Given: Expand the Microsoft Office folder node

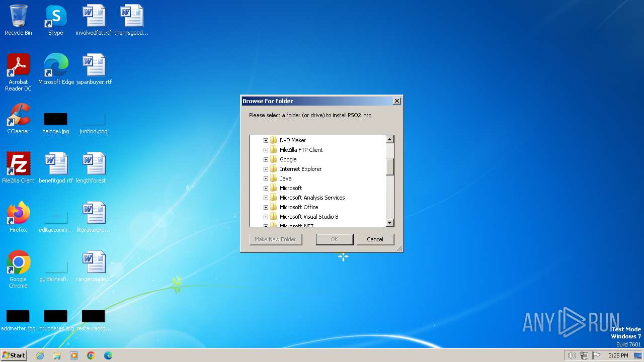Looking at the screenshot, I should [x=266, y=207].
